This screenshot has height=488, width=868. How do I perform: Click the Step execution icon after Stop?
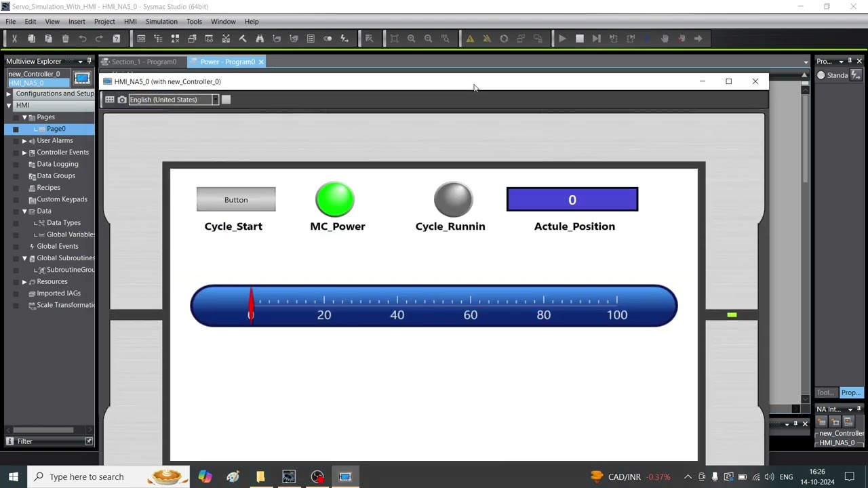[597, 39]
